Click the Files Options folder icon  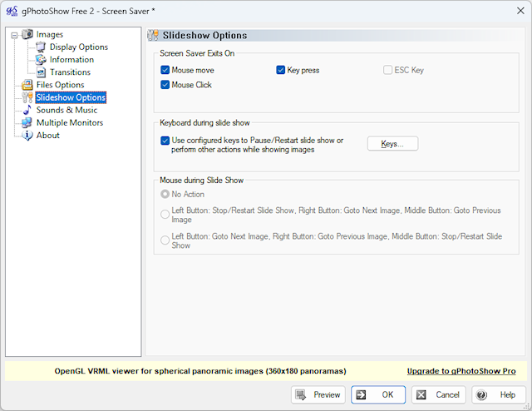pyautogui.click(x=27, y=85)
